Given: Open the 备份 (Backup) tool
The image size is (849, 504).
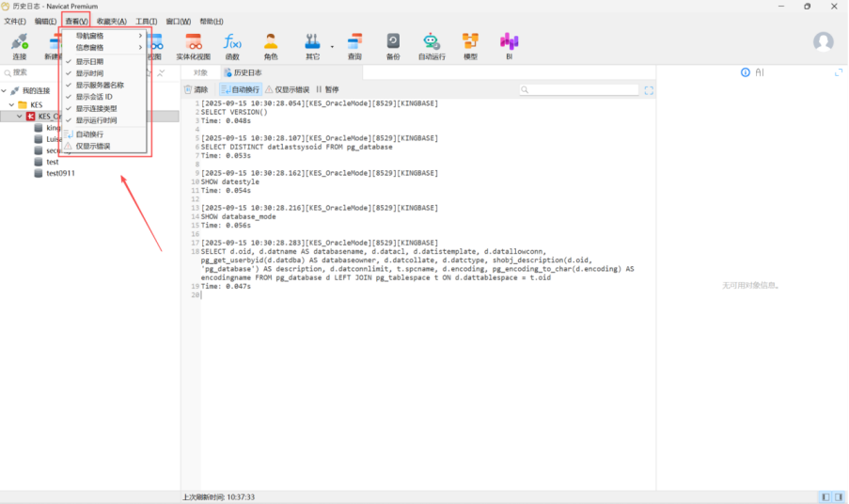Looking at the screenshot, I should [392, 45].
